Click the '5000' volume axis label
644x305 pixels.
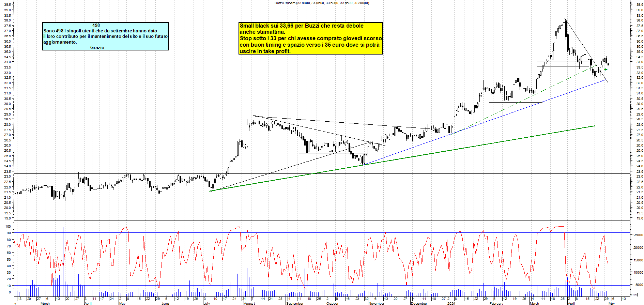[639, 285]
